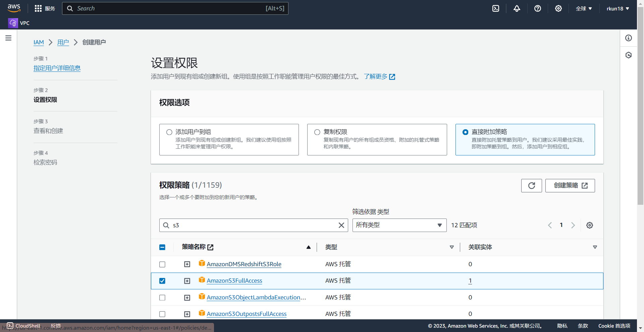
Task: Go to step 1 指定用户详细信息
Action: (x=57, y=68)
